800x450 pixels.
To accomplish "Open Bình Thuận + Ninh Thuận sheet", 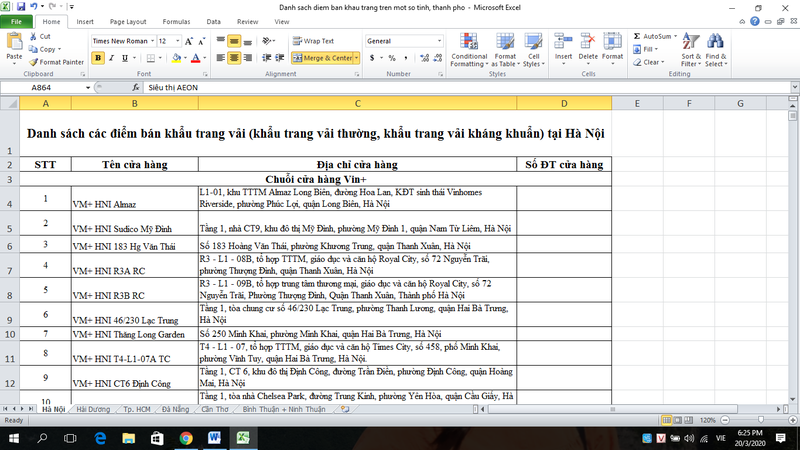I will click(284, 409).
